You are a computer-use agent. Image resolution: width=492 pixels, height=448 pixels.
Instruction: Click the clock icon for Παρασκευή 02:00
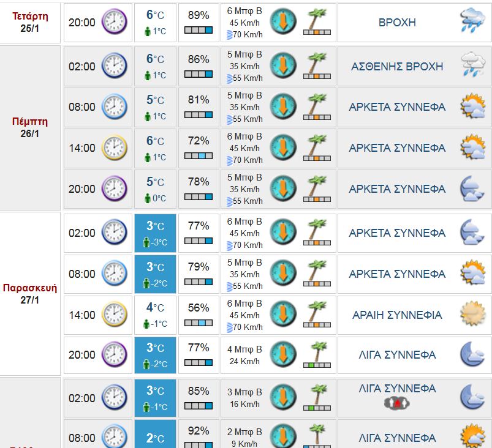pos(114,233)
